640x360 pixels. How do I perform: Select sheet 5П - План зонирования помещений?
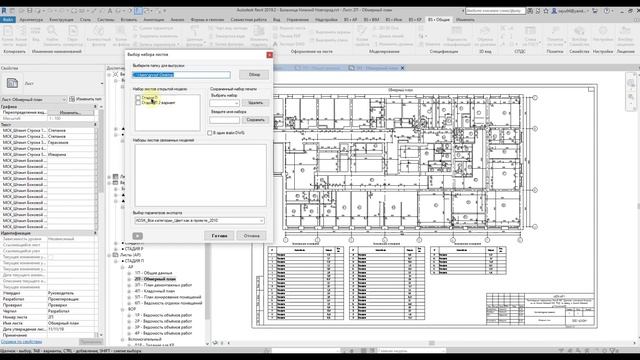point(168,298)
